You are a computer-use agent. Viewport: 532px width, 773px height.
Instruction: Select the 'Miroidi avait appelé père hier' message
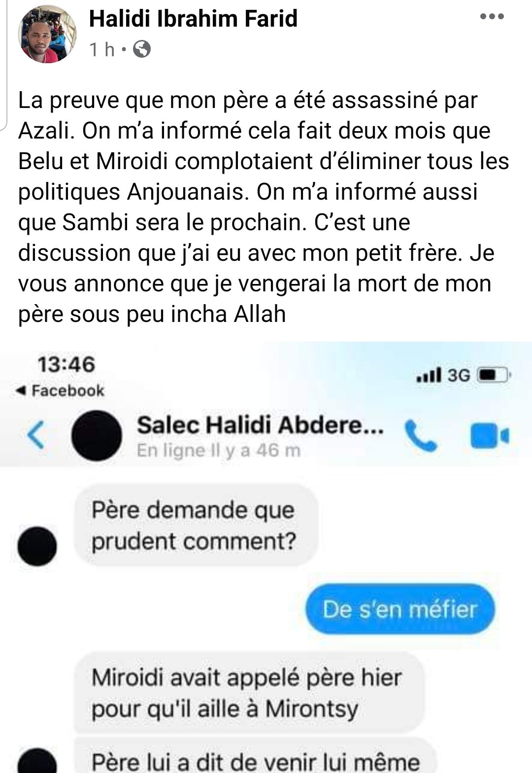pyautogui.click(x=249, y=693)
